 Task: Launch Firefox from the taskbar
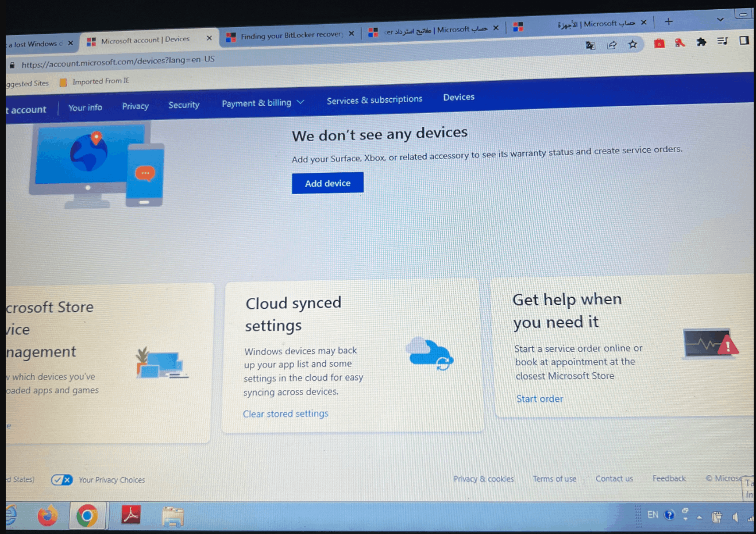(x=48, y=515)
